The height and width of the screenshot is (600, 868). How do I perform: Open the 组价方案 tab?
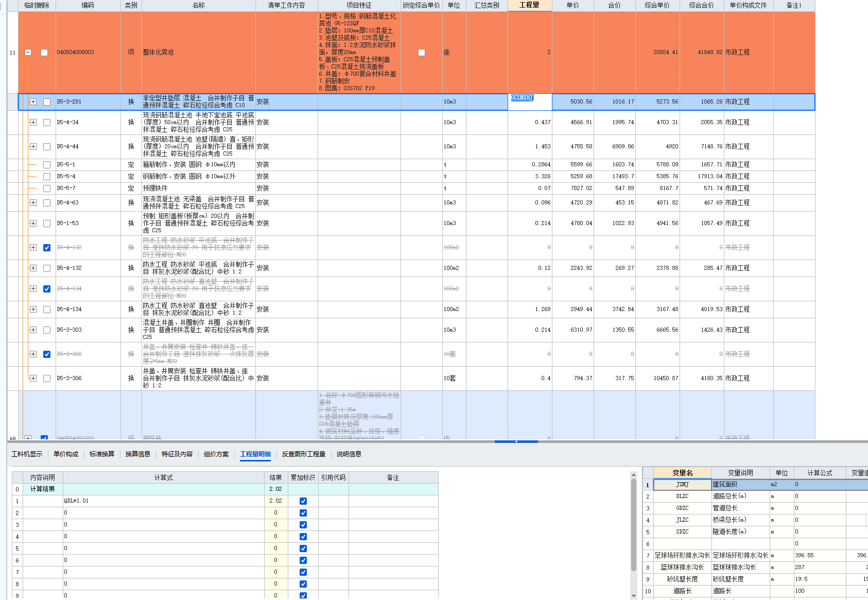[x=216, y=454]
